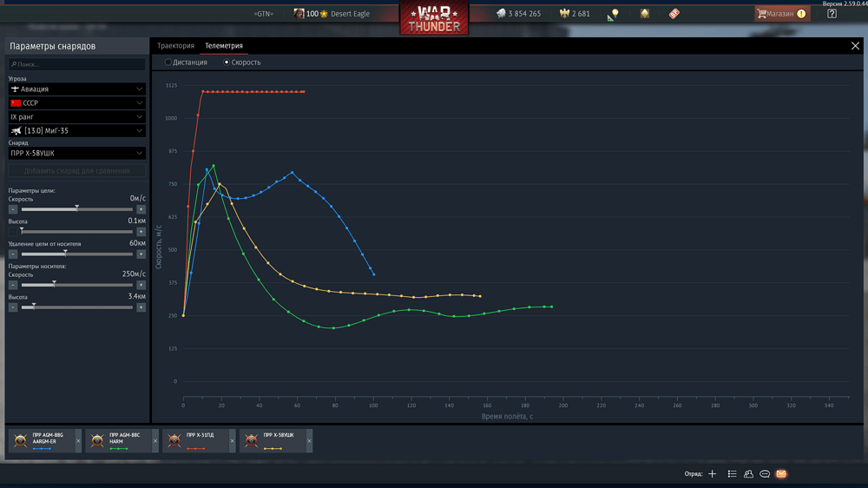Decrease target speed with minus button
868x488 pixels.
tap(13, 209)
